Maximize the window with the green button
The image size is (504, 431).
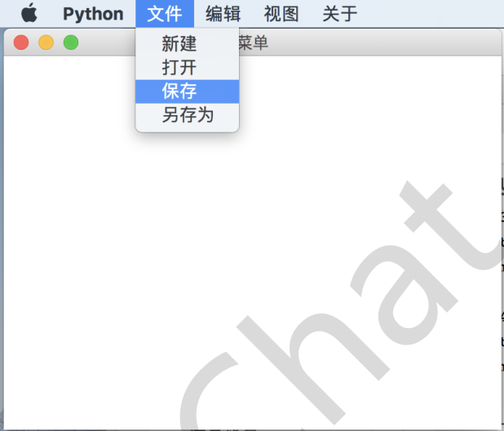[71, 42]
